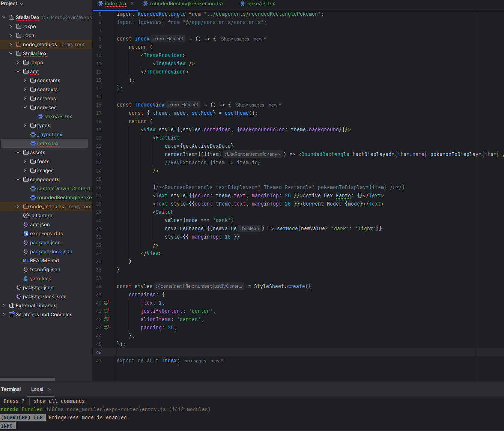The width and height of the screenshot is (504, 431).
Task: Click the Scratches and Consoles icon
Action: pos(12,314)
